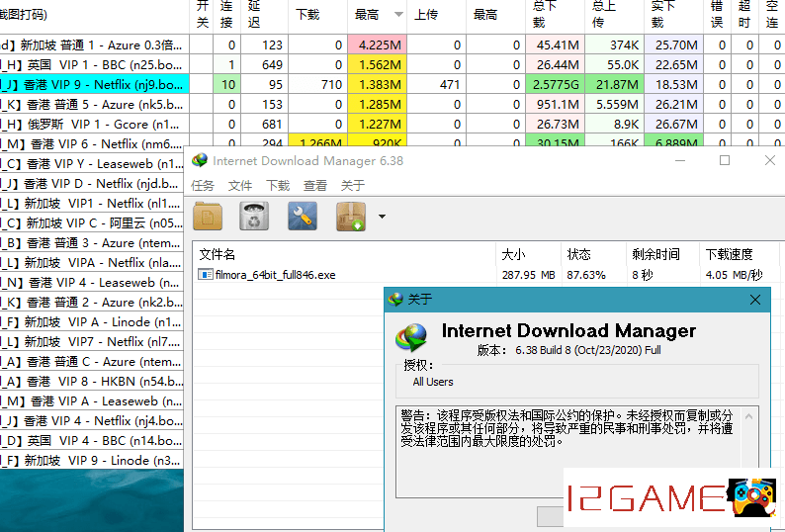Viewport: 785px width, 532px height.
Task: Click the sort arrow on 最高 column
Action: tap(398, 15)
